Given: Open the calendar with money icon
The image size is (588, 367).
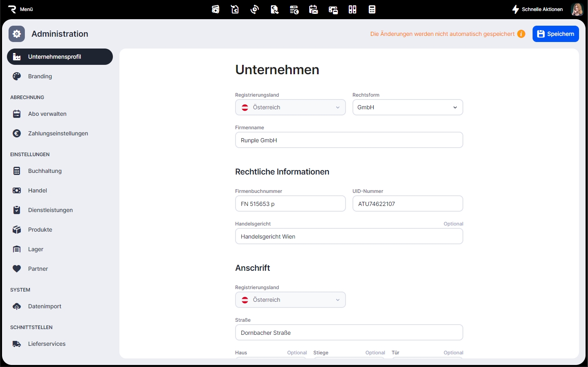Looking at the screenshot, I should point(313,9).
